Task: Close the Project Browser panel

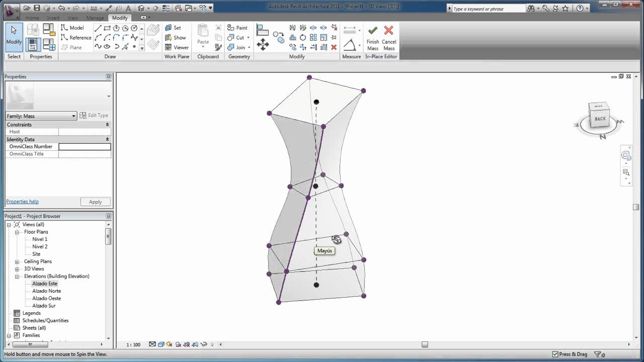Action: (108, 216)
